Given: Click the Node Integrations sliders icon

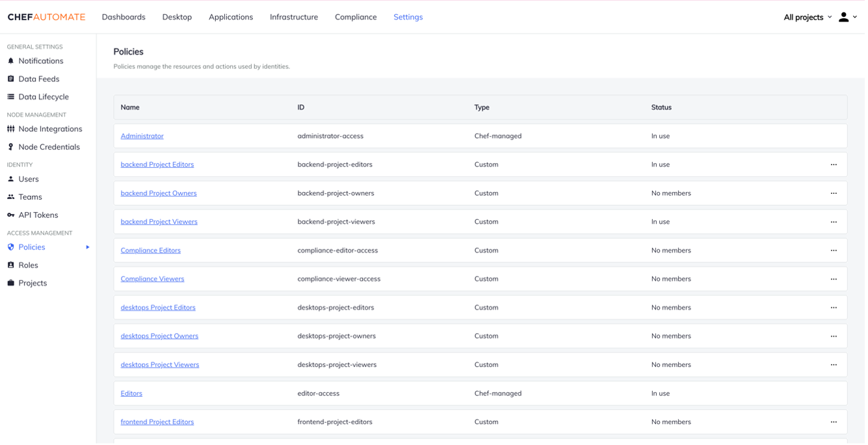Looking at the screenshot, I should click(x=10, y=129).
